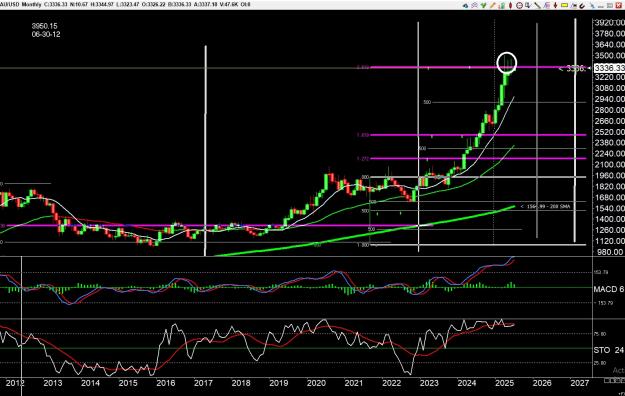Click the red up-down arrow icon
Image resolution: width=625 pixels, height=396 pixels.
point(555,5)
